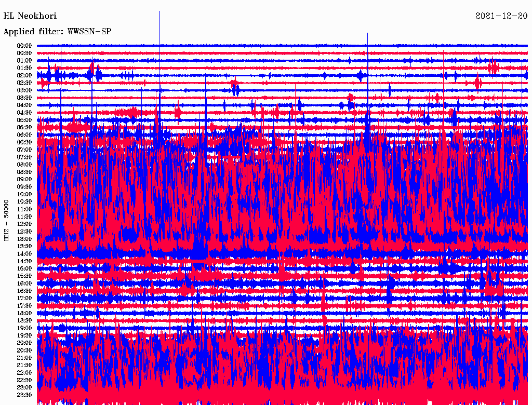Viewport: 532px width, 405px height.
Task: Click the '02:00' time label
Action: tap(24, 76)
